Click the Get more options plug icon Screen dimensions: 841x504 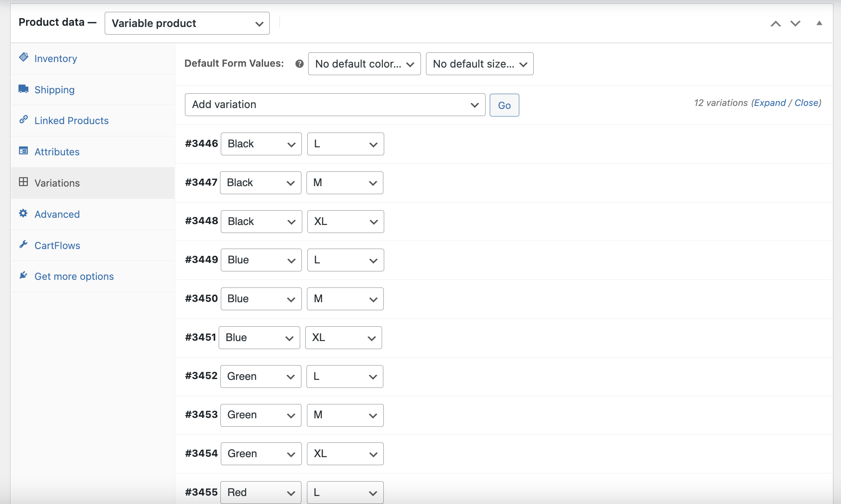point(24,275)
